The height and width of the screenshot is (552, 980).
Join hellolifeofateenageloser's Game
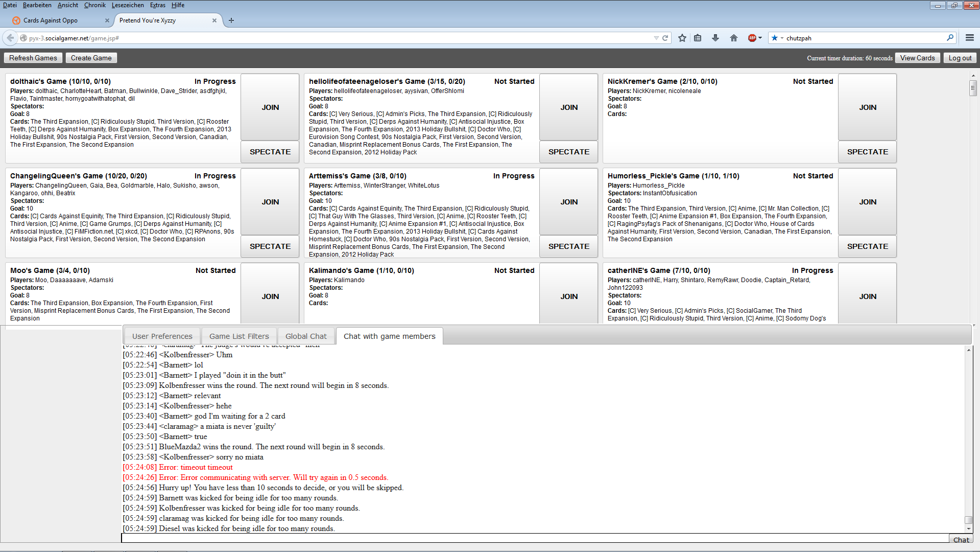(x=569, y=107)
